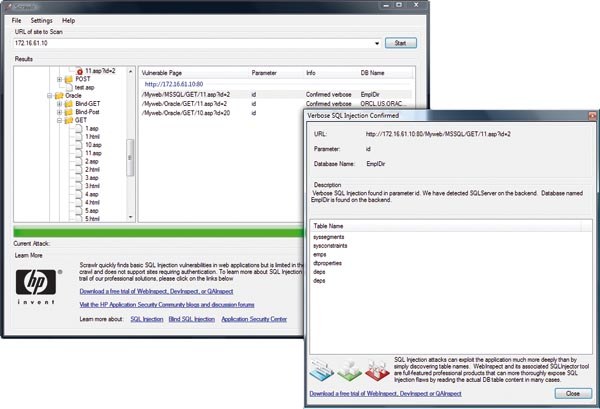Select the 5.asp file icon in tree

pyautogui.click(x=78, y=211)
